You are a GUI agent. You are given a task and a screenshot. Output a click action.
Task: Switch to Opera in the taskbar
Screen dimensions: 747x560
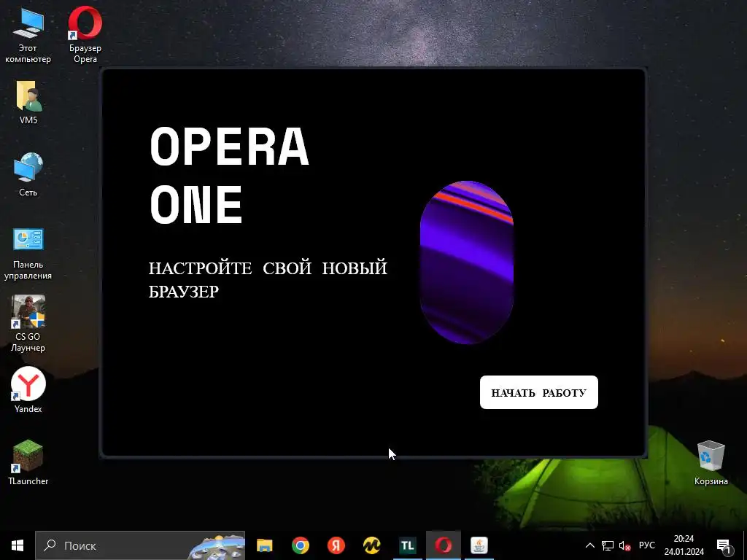(x=443, y=545)
